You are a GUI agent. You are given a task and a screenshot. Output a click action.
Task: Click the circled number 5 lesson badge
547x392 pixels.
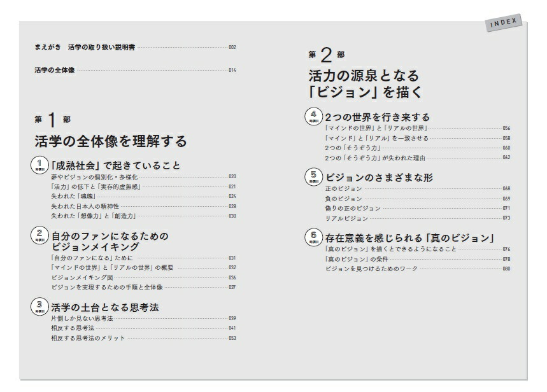point(313,177)
